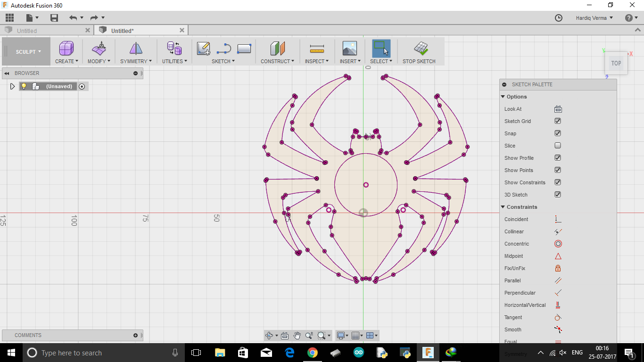Open the data panel grid icon
Image resolution: width=644 pixels, height=362 pixels.
[x=9, y=18]
